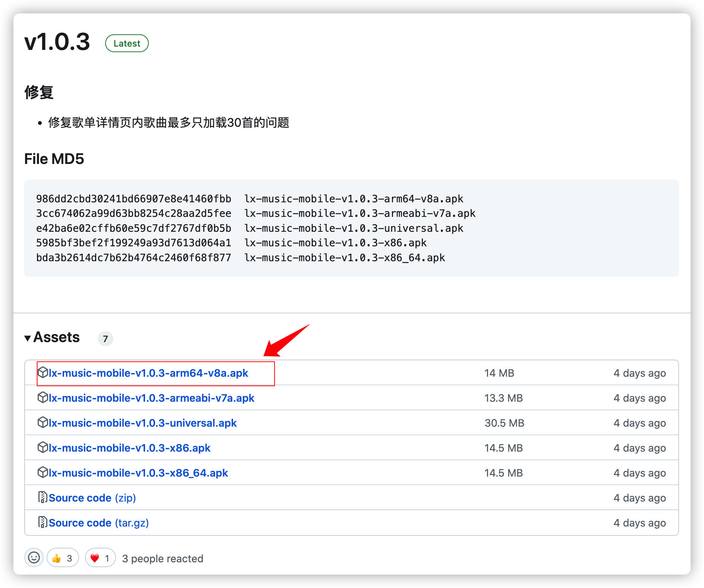Image resolution: width=704 pixels, height=588 pixels.
Task: Click the green Latest badge
Action: coord(127,43)
